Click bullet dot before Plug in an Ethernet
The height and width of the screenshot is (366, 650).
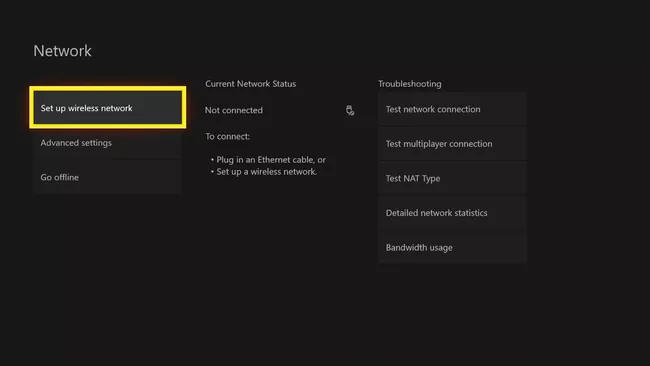tap(212, 160)
